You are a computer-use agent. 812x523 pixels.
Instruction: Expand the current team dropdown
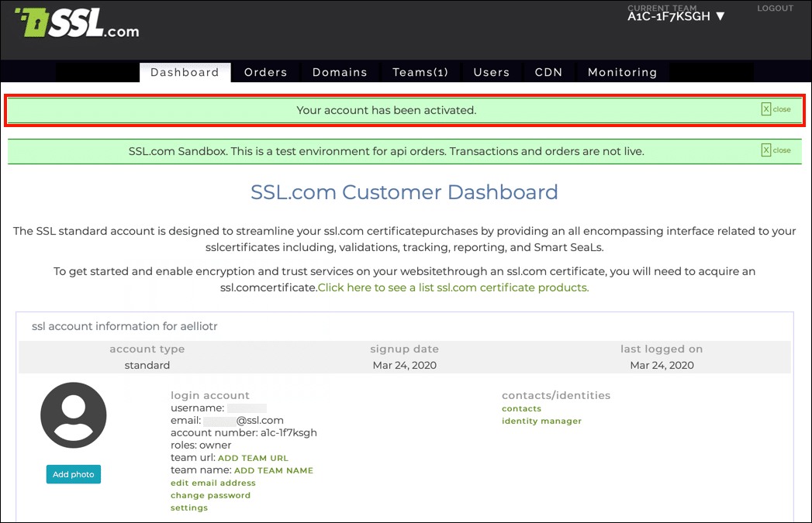coord(676,16)
